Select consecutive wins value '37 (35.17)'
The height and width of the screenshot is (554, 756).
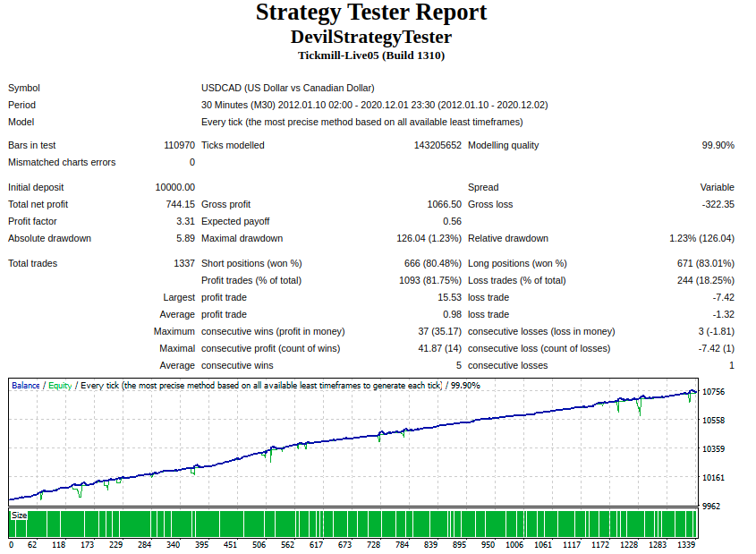[x=439, y=331]
